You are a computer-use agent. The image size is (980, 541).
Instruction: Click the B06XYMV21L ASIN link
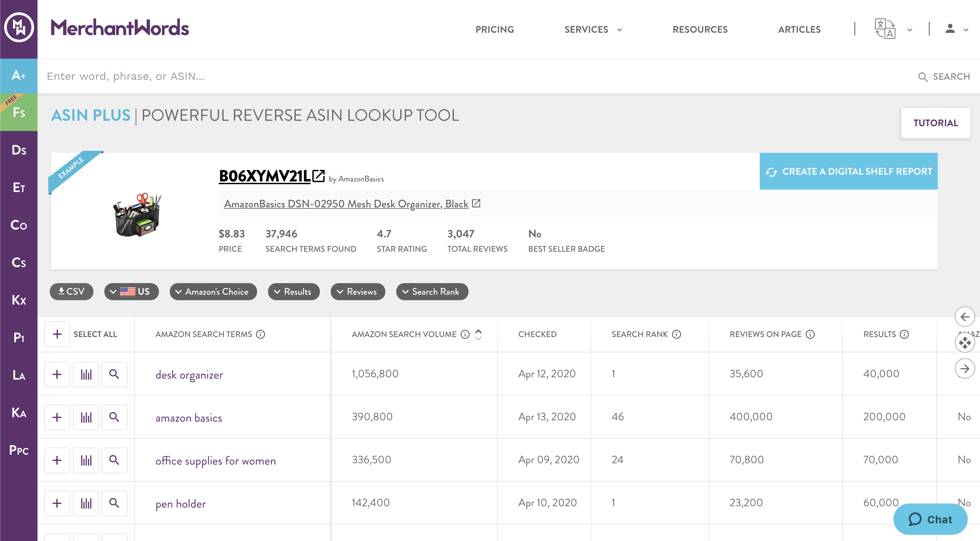point(264,176)
